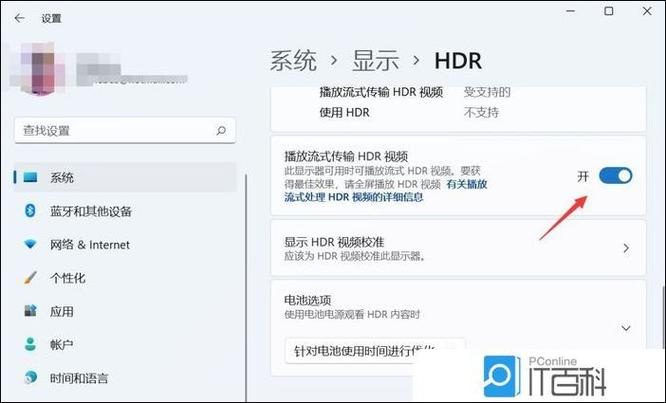Click the 电池选项 heading text
Image resolution: width=666 pixels, height=403 pixels.
pos(308,300)
